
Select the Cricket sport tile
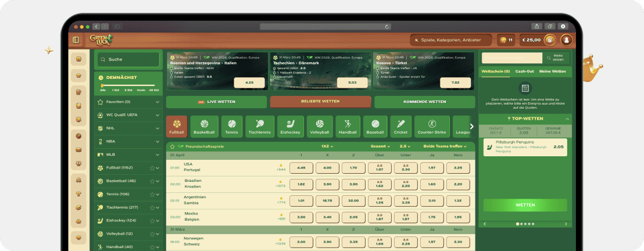click(x=401, y=127)
